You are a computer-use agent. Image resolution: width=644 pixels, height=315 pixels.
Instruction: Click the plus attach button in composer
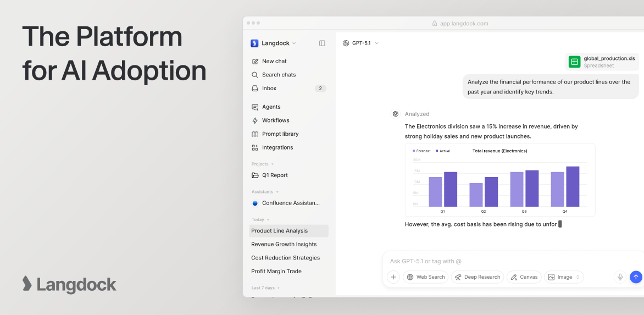[x=393, y=277]
